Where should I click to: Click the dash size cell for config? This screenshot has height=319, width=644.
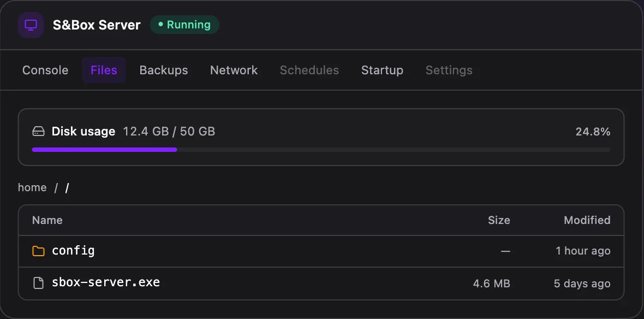coord(505,251)
